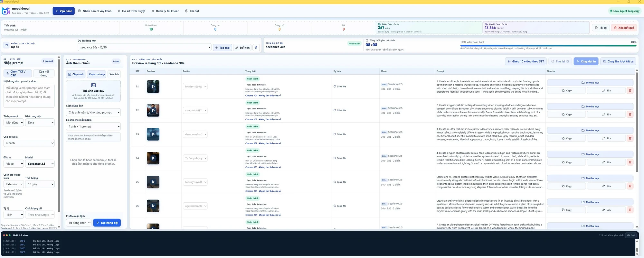This screenshot has width=644, height=258.
Task: Copy the prompt of row 02
Action: click(x=566, y=115)
